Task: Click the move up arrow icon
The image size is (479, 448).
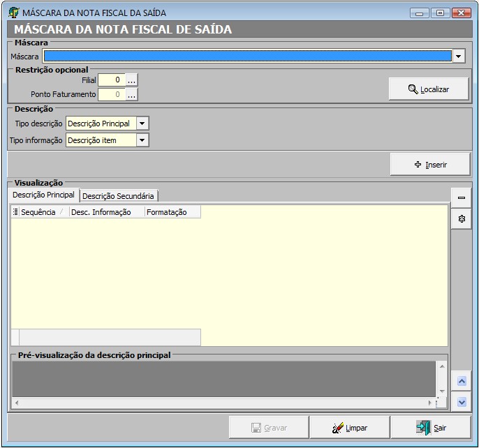Action: point(461,381)
